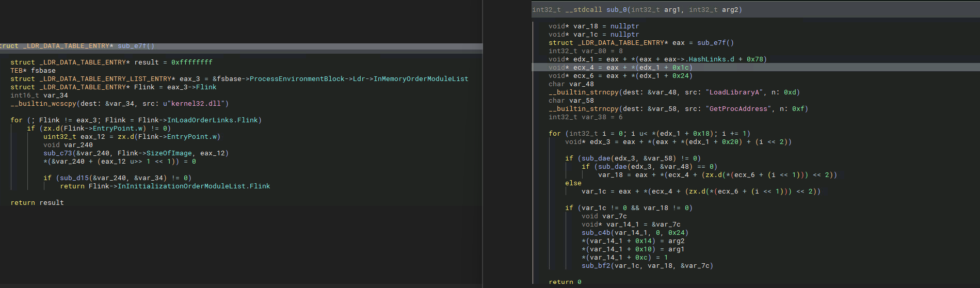
Task: Click the 0xd length argument
Action: 790,92
